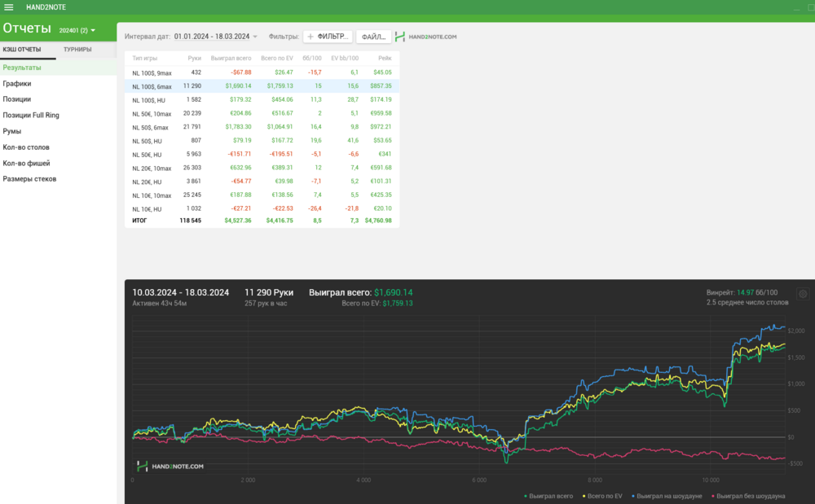Expand the 202401 (2) database dropdown

point(77,31)
